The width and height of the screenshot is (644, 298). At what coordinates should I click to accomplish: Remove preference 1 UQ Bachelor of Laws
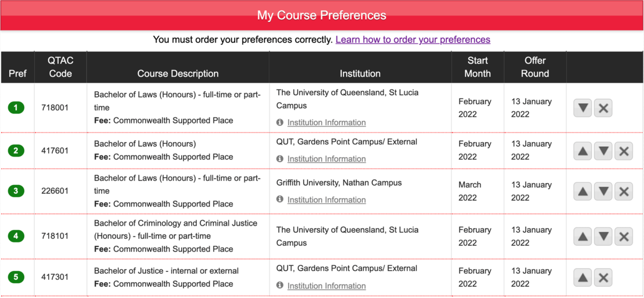(x=603, y=108)
